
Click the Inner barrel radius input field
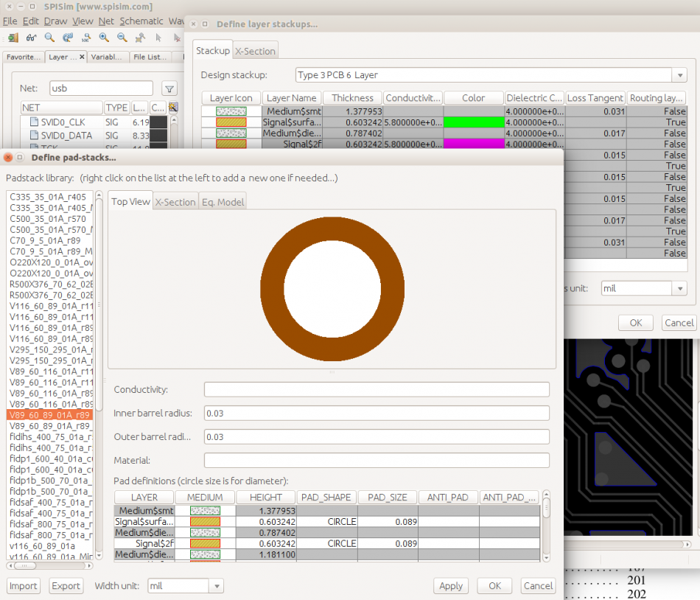click(x=377, y=414)
